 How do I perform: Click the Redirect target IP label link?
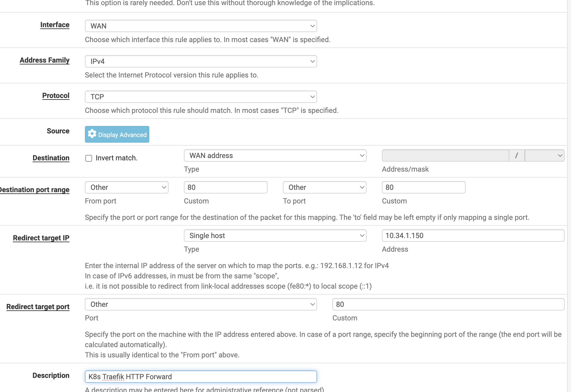pos(41,238)
